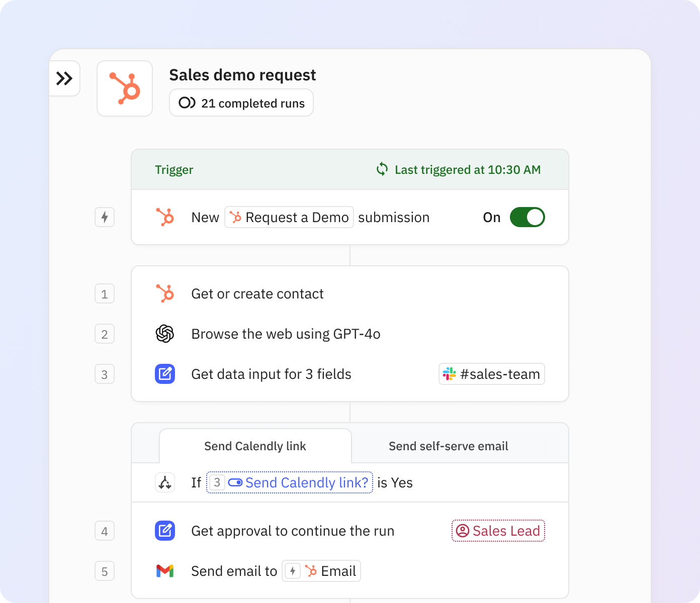The image size is (700, 603).
Task: Open the 21 completed runs view
Action: 241,103
